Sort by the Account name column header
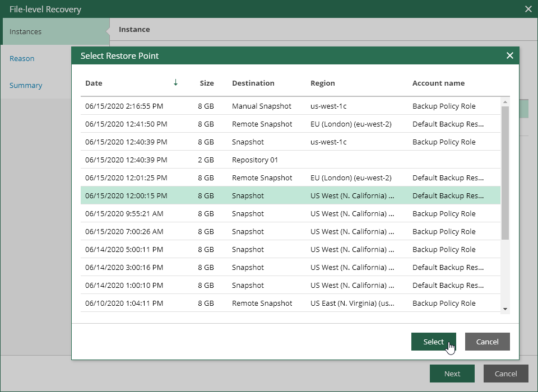The width and height of the screenshot is (538, 392). pyautogui.click(x=438, y=83)
